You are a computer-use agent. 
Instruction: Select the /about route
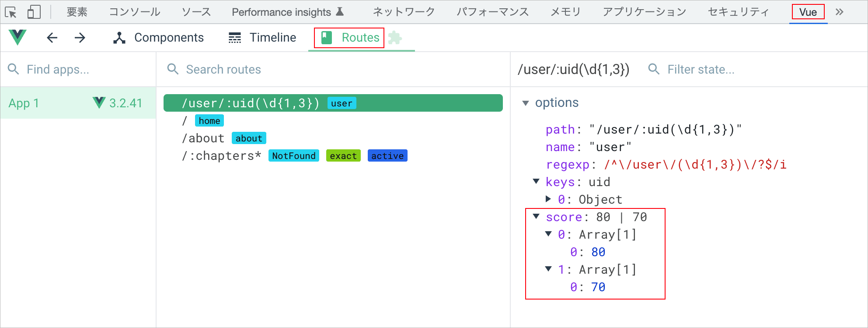click(x=203, y=138)
